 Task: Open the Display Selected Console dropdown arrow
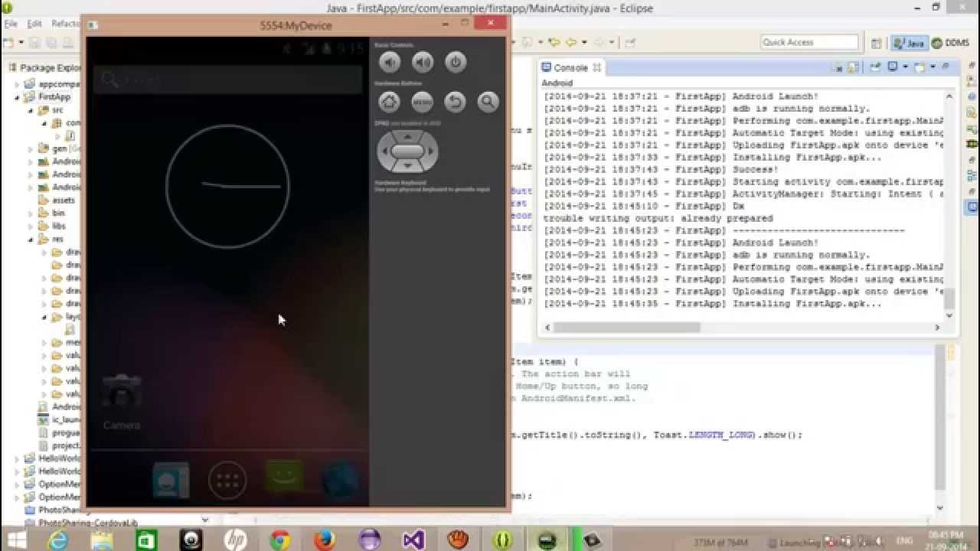[x=904, y=67]
